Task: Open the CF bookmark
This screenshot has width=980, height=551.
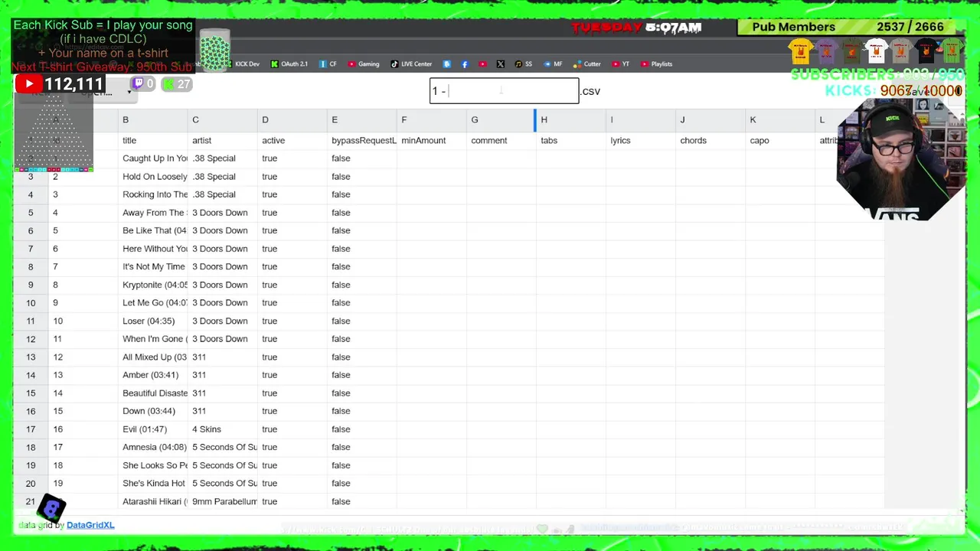Action: click(328, 64)
